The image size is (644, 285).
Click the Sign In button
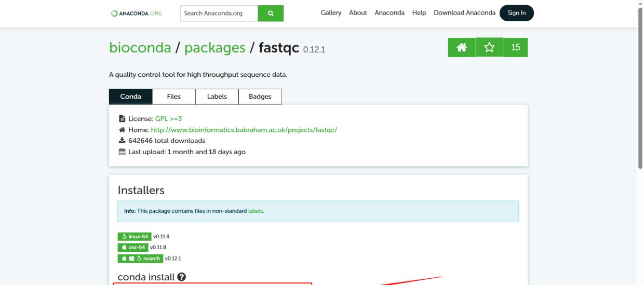tap(516, 13)
